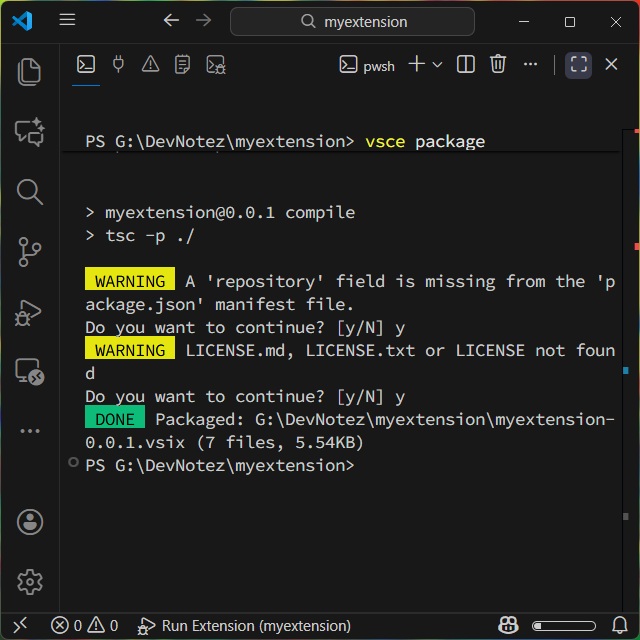This screenshot has height=640, width=640.
Task: Expand the launch profile dropdown chevron
Action: 437,65
